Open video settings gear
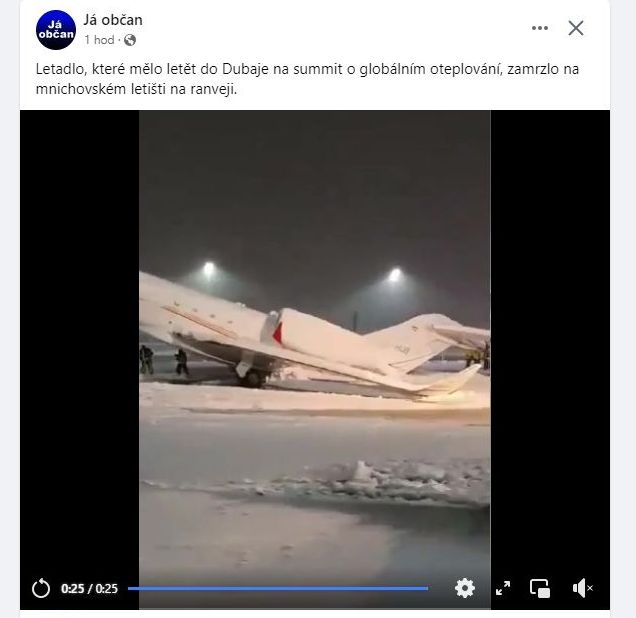 465,588
